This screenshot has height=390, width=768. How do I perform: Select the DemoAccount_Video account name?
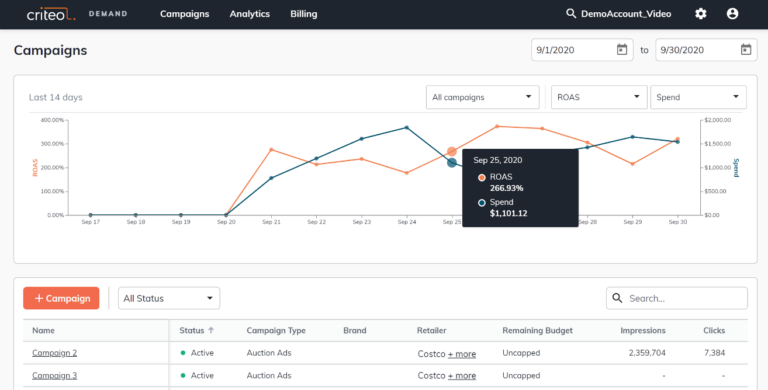coord(626,14)
